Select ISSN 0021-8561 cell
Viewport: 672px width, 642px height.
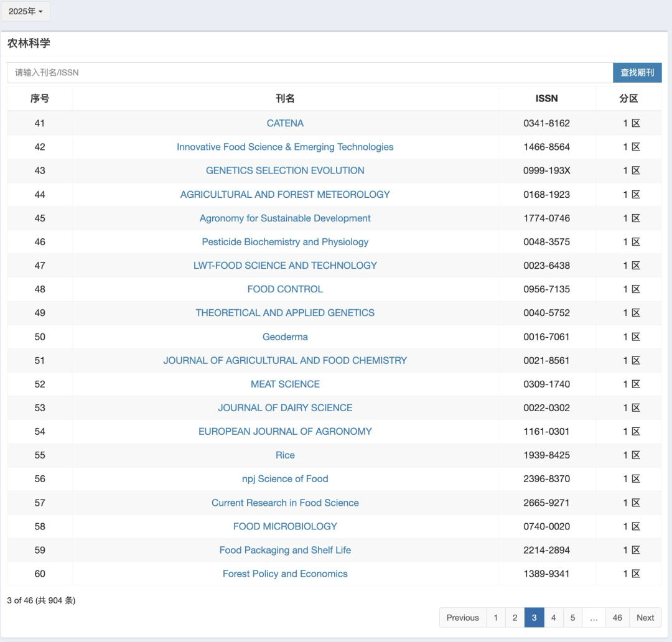[x=546, y=360]
